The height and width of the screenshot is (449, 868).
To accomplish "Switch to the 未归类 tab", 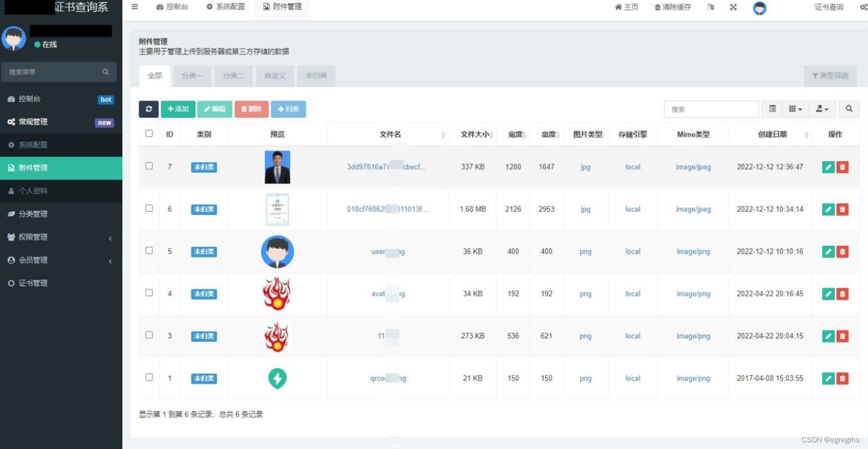I will coord(316,76).
